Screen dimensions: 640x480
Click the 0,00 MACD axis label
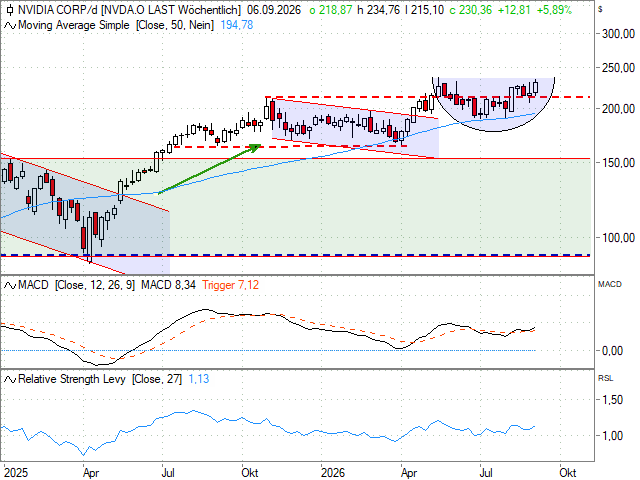click(612, 351)
